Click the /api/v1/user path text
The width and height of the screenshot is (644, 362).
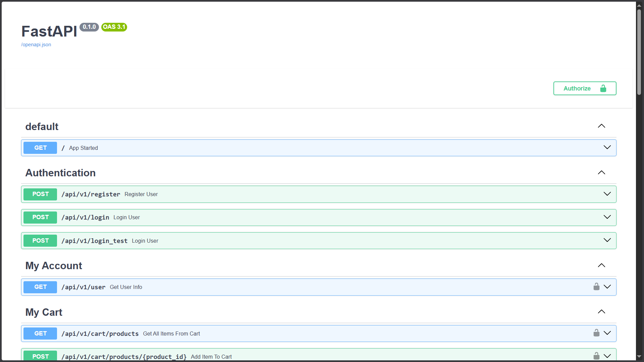[x=84, y=287]
